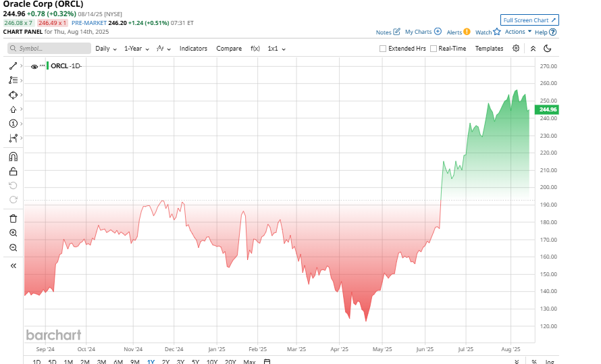
Task: Zoom in with the magnifier plus icon
Action: tap(13, 233)
